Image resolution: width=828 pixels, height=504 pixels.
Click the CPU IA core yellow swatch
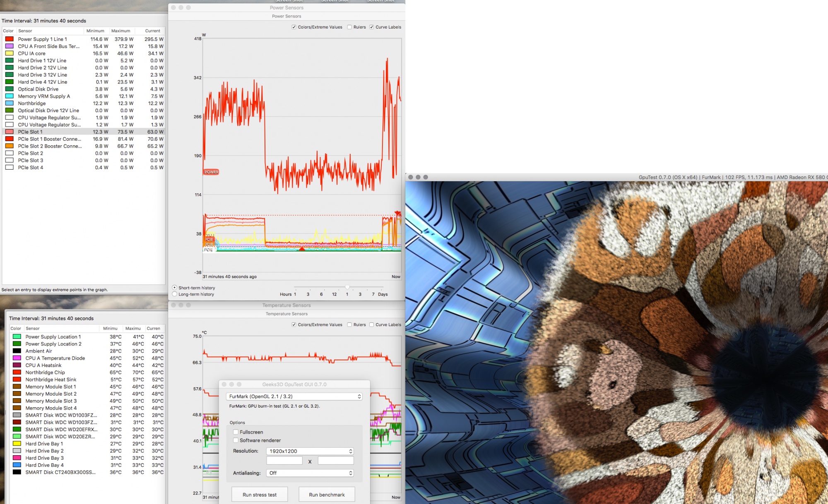[10, 53]
